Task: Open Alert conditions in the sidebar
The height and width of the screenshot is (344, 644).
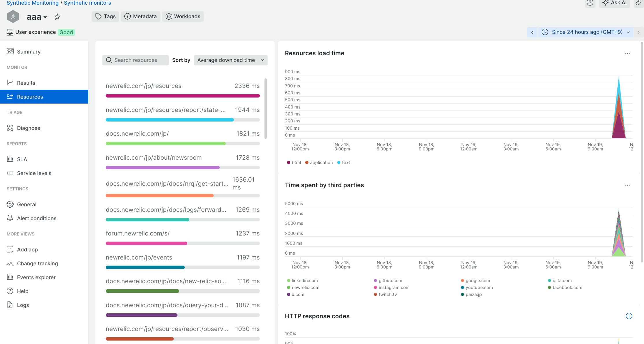Action: click(44, 218)
